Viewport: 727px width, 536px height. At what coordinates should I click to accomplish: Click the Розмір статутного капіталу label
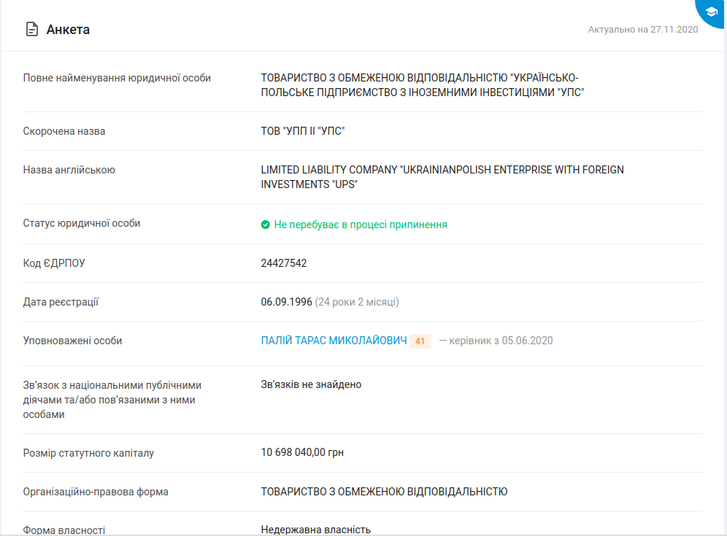(89, 453)
